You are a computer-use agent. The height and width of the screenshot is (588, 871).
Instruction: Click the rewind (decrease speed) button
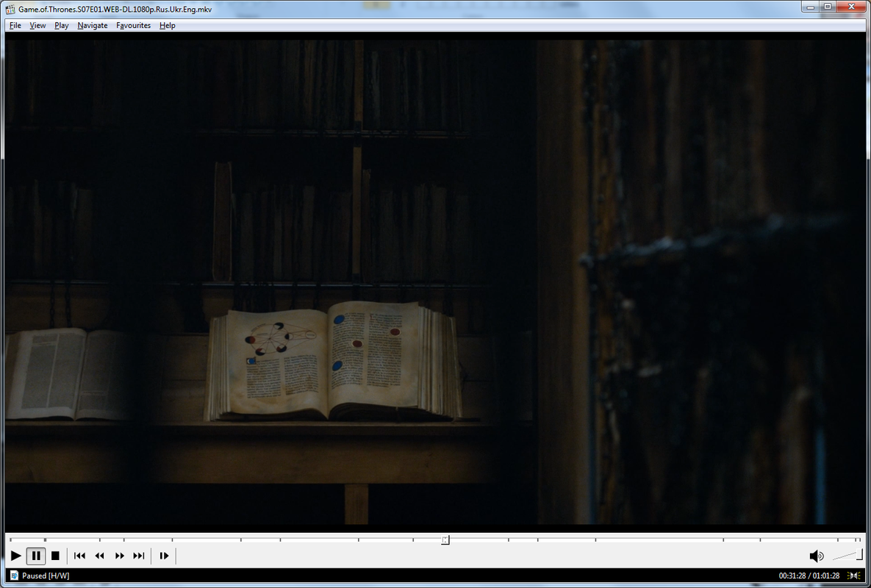click(99, 556)
